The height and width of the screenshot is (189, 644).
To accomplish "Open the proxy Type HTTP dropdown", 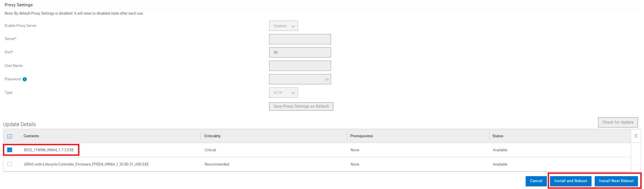I will coord(283,93).
